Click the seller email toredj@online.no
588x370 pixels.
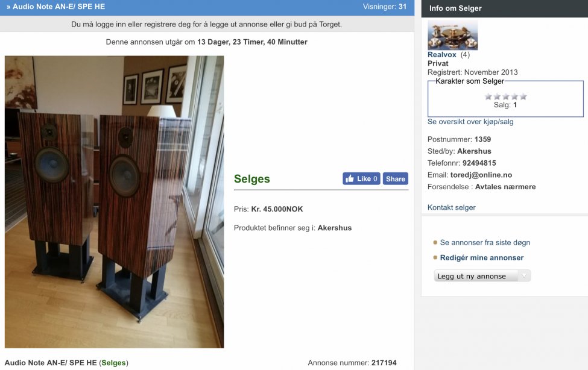tap(481, 175)
